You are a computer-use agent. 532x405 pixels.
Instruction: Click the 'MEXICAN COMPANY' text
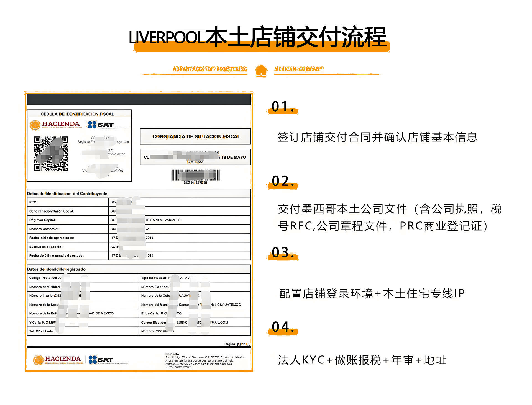pos(298,69)
